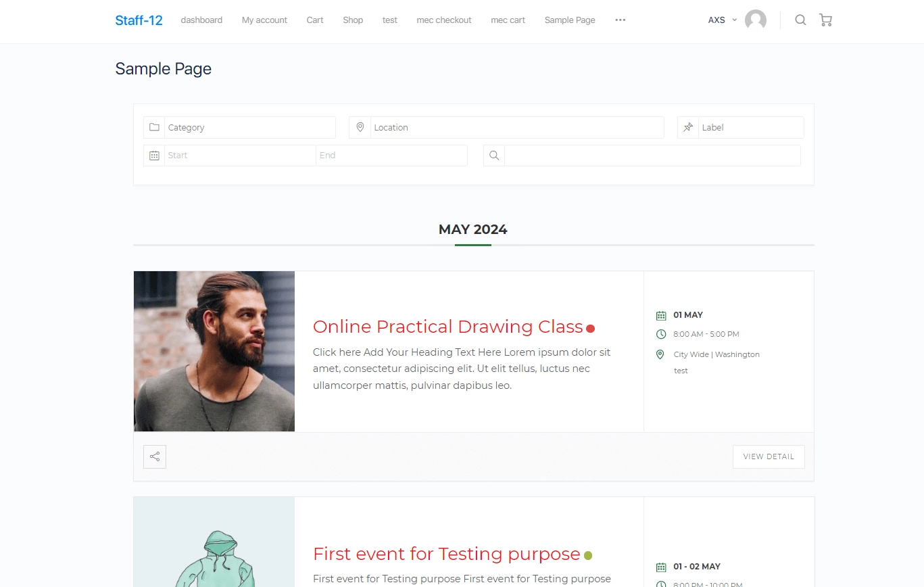This screenshot has height=587, width=924.
Task: Open the mec checkout menu item
Action: pyautogui.click(x=444, y=20)
